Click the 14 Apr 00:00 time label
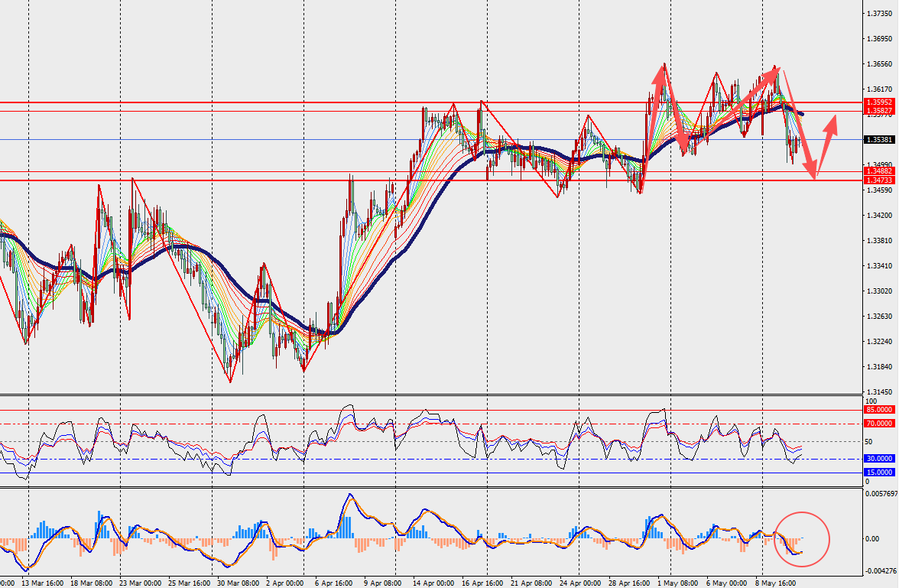The width and height of the screenshot is (899, 588). pyautogui.click(x=433, y=583)
